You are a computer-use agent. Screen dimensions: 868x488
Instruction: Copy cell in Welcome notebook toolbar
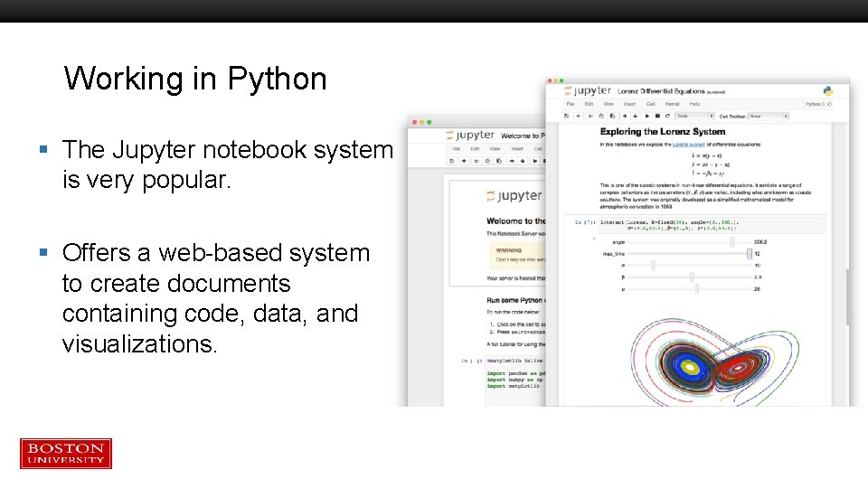point(487,161)
